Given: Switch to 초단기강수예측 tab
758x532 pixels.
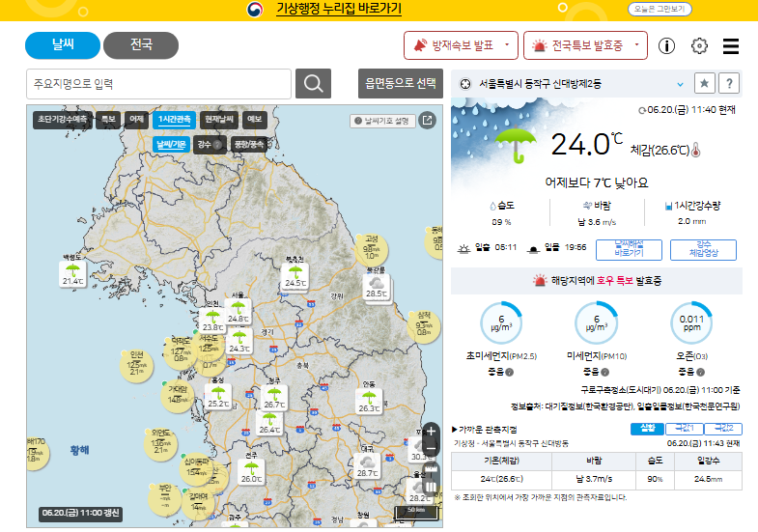Looking at the screenshot, I should (63, 120).
